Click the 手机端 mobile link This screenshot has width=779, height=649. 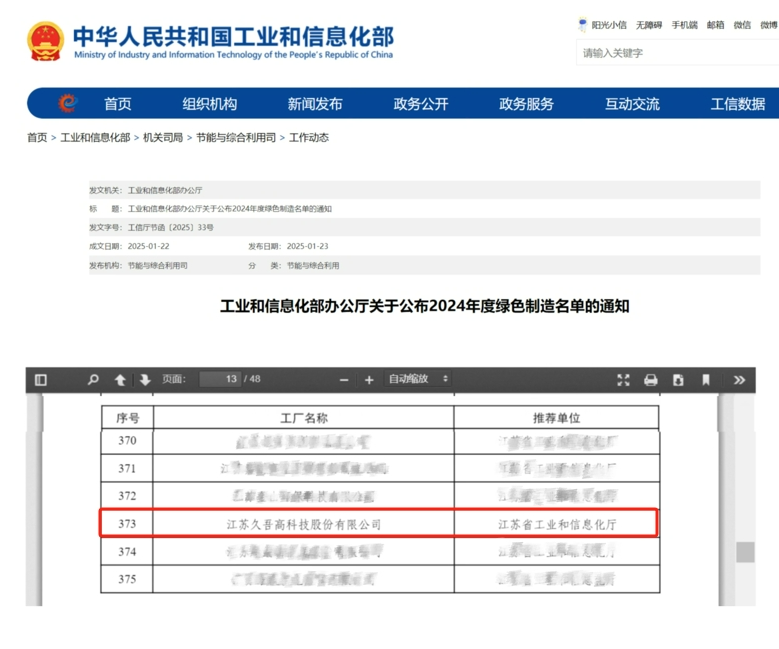(685, 25)
